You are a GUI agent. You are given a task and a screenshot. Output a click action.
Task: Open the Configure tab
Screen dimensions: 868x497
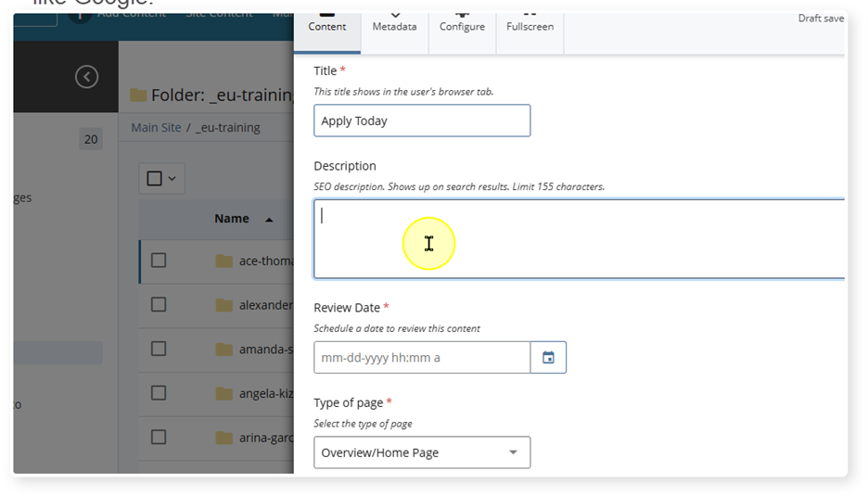pos(462,27)
